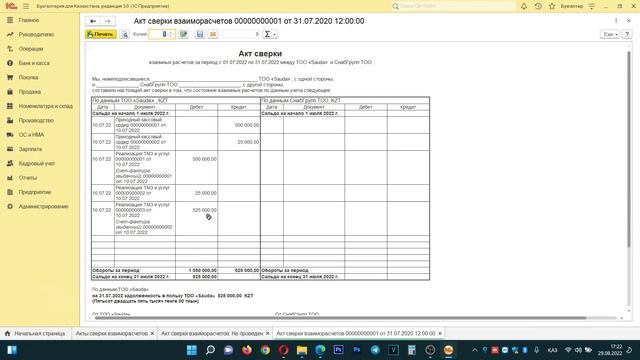Click the КАЗ keyboard language indicator
Image resolution: width=640 pixels, height=360 pixels.
coord(552,350)
